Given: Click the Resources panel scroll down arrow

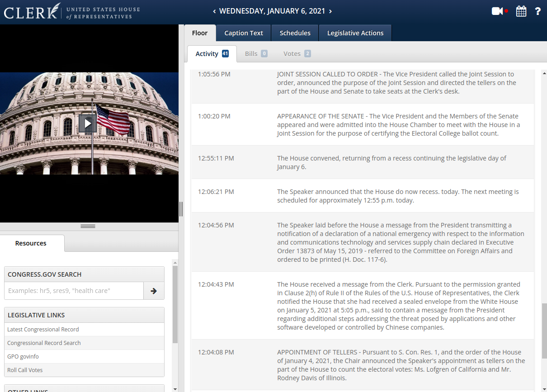Looking at the screenshot, I should coord(175,389).
